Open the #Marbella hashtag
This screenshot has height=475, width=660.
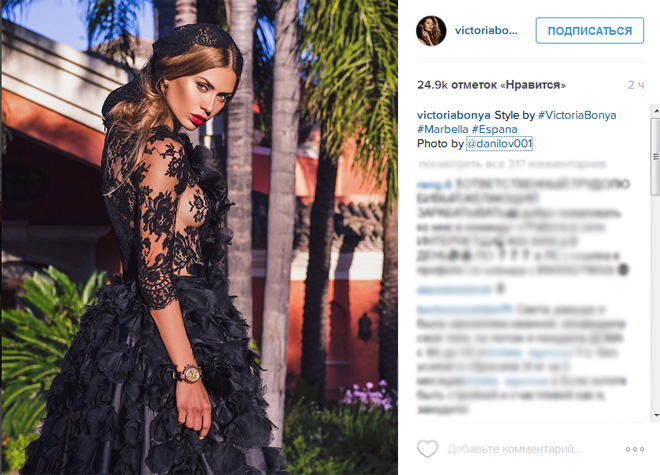pos(442,129)
